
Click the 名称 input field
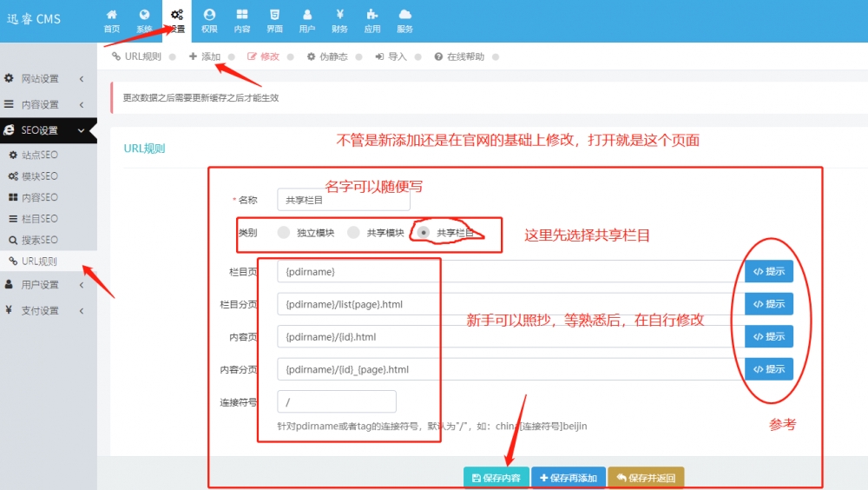tap(344, 200)
